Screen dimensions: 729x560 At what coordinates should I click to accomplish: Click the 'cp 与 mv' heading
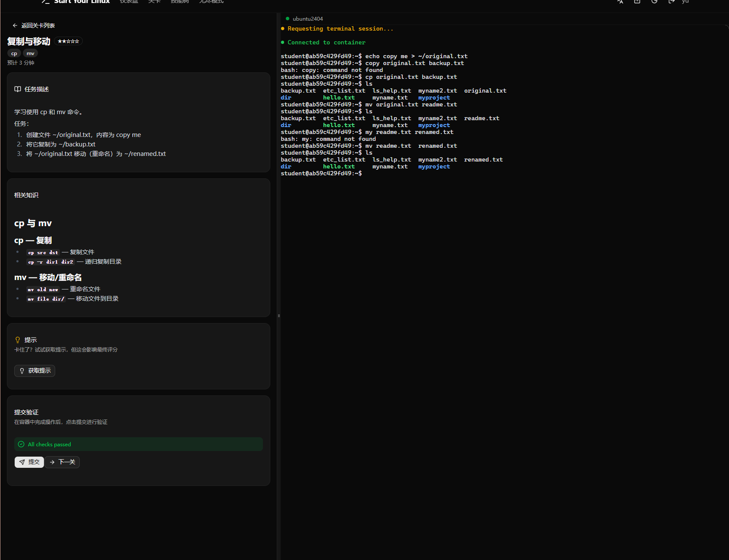coord(33,223)
